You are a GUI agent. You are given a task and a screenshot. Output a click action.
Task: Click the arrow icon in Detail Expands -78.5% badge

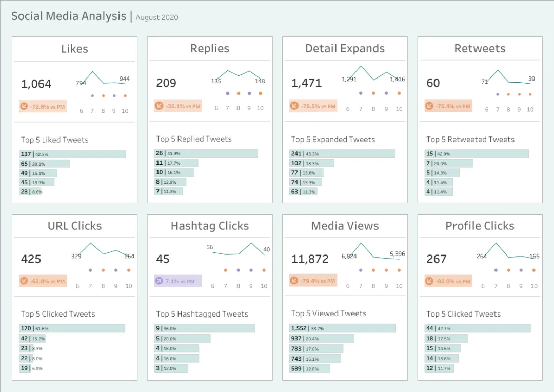(x=294, y=106)
